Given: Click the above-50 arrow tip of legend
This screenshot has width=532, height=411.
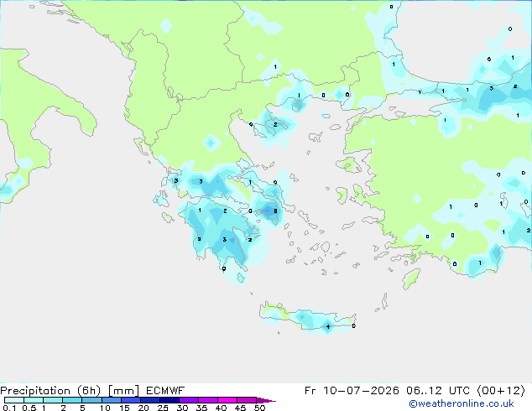Looking at the screenshot, I should tap(266, 400).
